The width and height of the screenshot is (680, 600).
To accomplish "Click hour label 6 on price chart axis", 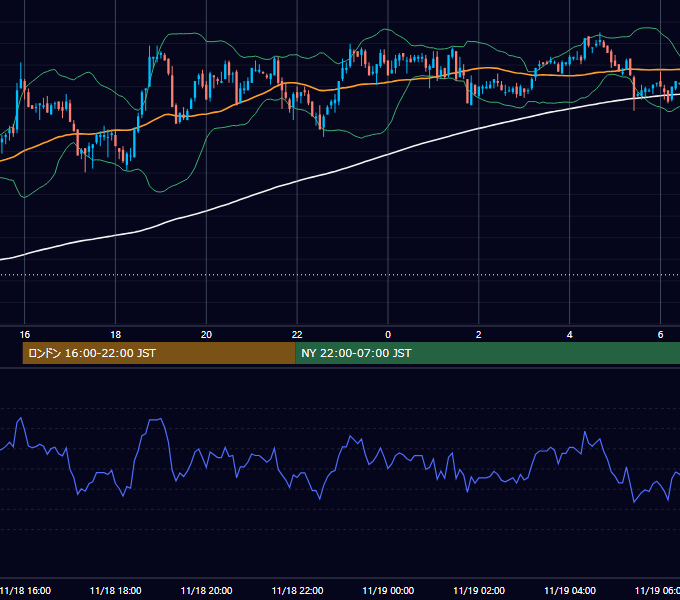I will tap(660, 335).
